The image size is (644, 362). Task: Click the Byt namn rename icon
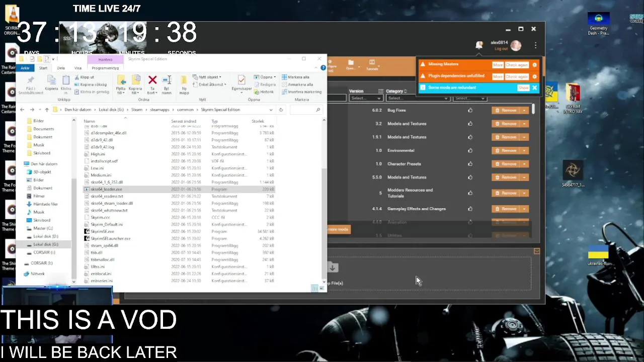click(x=167, y=80)
